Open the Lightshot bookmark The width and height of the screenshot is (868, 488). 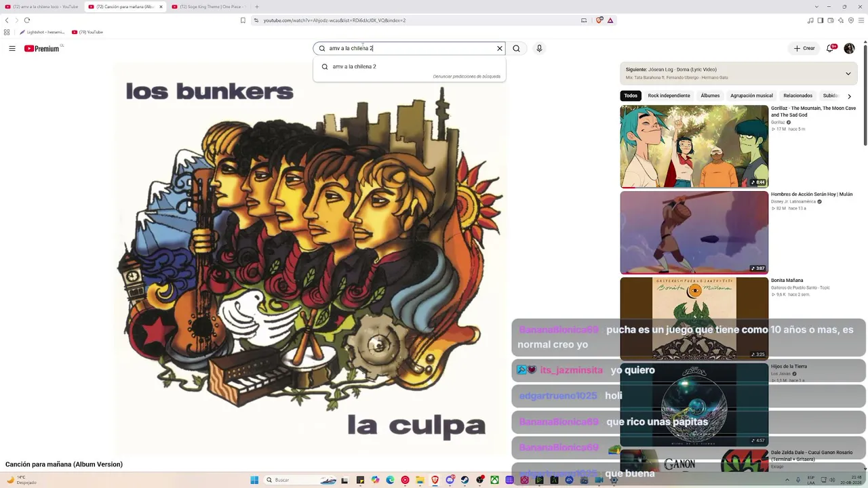[42, 32]
